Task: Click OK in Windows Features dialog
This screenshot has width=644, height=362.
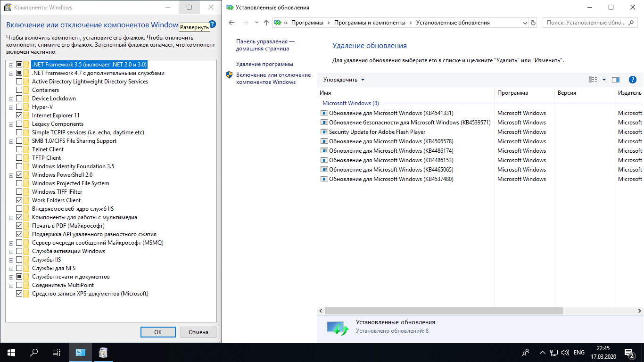Action: click(x=158, y=332)
